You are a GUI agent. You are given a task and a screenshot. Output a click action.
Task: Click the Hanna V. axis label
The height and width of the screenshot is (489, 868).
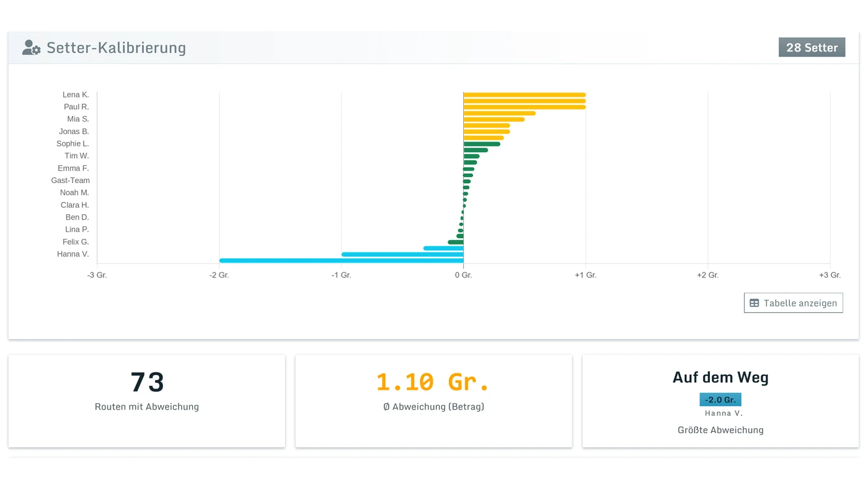(x=73, y=254)
